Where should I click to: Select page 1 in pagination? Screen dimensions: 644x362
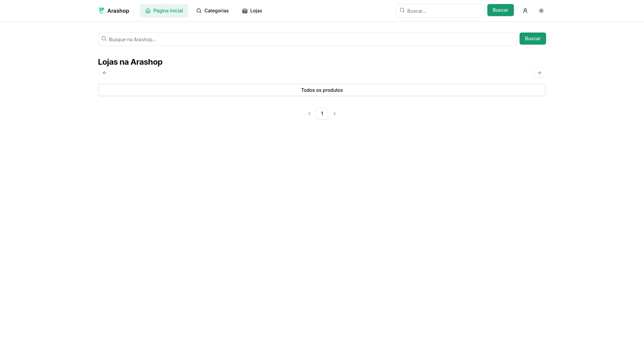click(322, 114)
